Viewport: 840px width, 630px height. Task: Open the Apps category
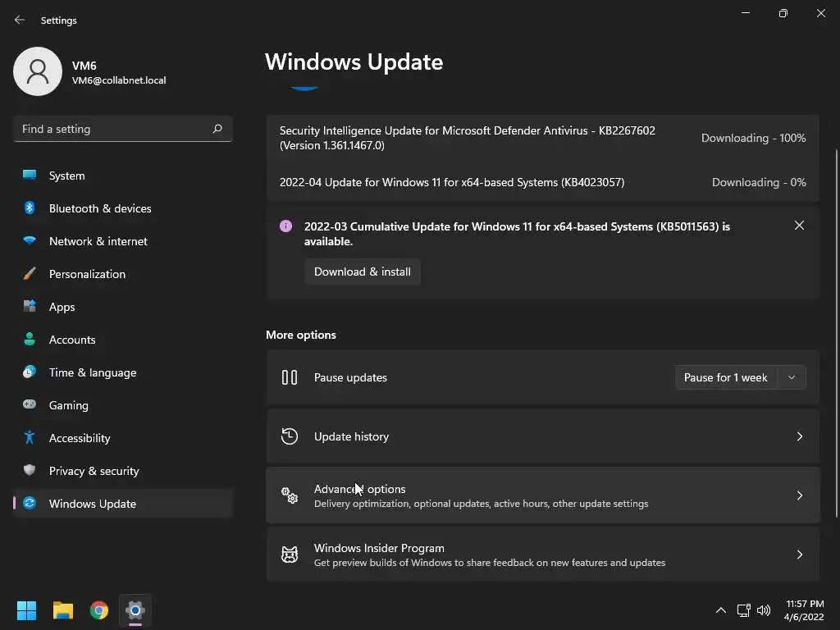123,307
